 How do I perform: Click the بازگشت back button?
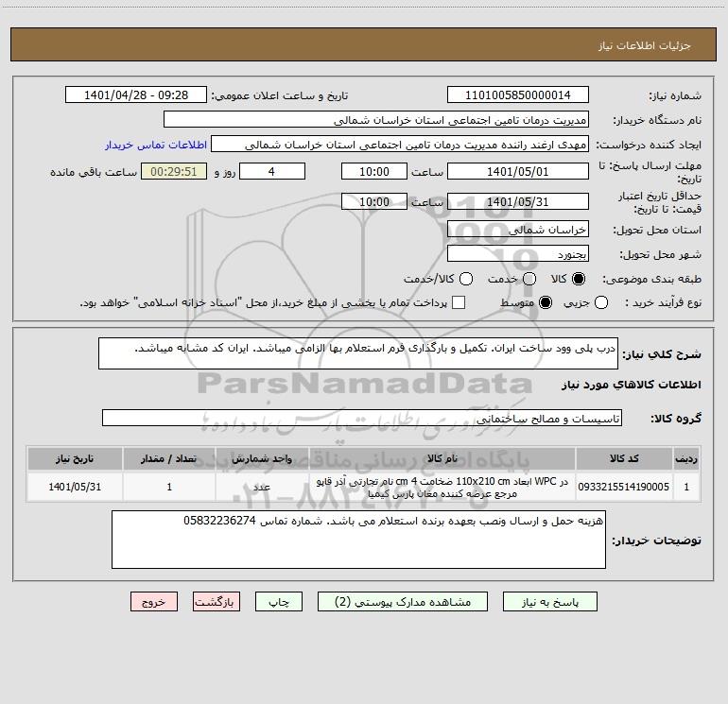pyautogui.click(x=217, y=602)
